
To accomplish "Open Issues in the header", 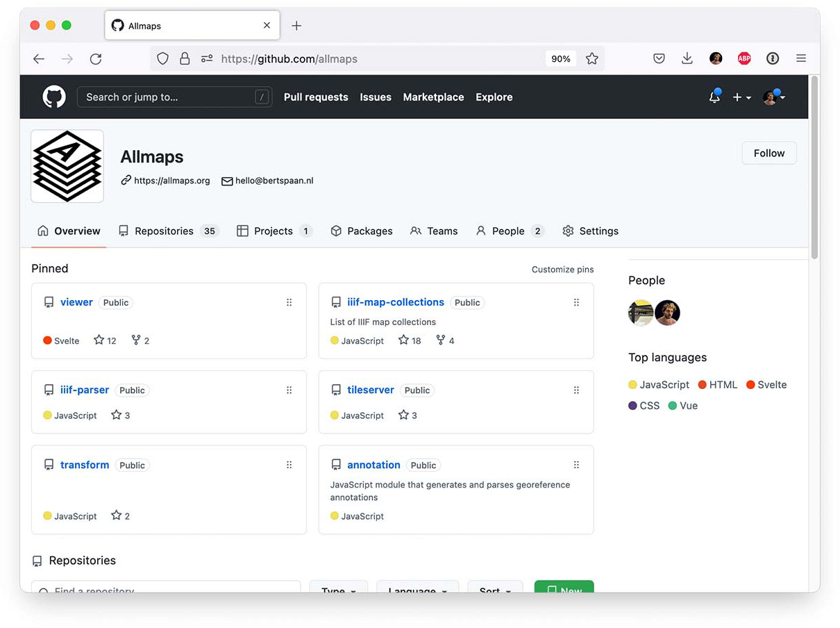I will pyautogui.click(x=376, y=97).
